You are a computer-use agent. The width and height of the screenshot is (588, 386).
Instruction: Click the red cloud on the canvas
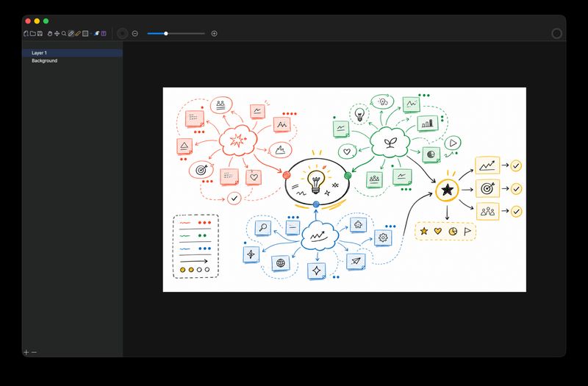coord(237,140)
